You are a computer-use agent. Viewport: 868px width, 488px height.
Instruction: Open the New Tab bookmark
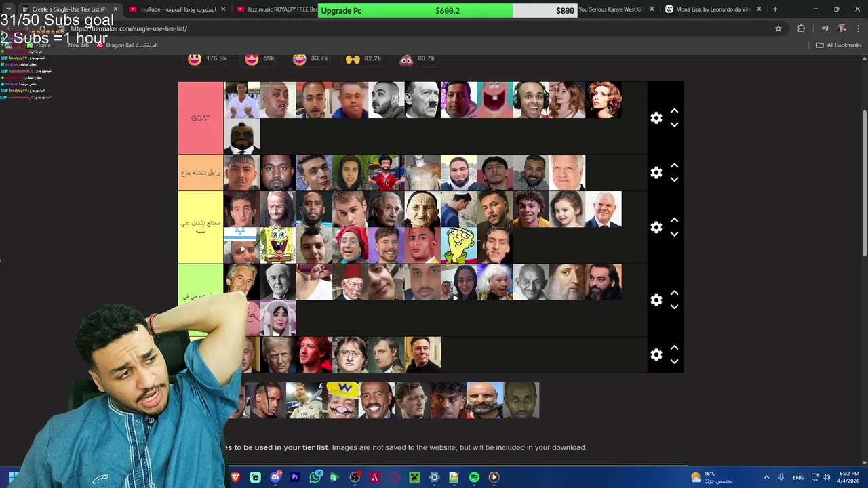(x=78, y=45)
